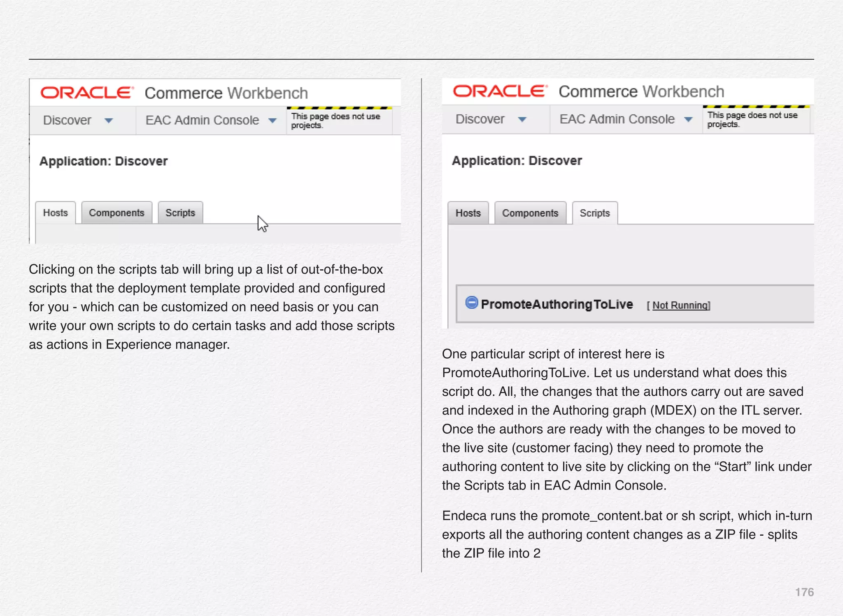
Task: Click Commerce Workbench title in right screenshot
Action: (x=641, y=91)
